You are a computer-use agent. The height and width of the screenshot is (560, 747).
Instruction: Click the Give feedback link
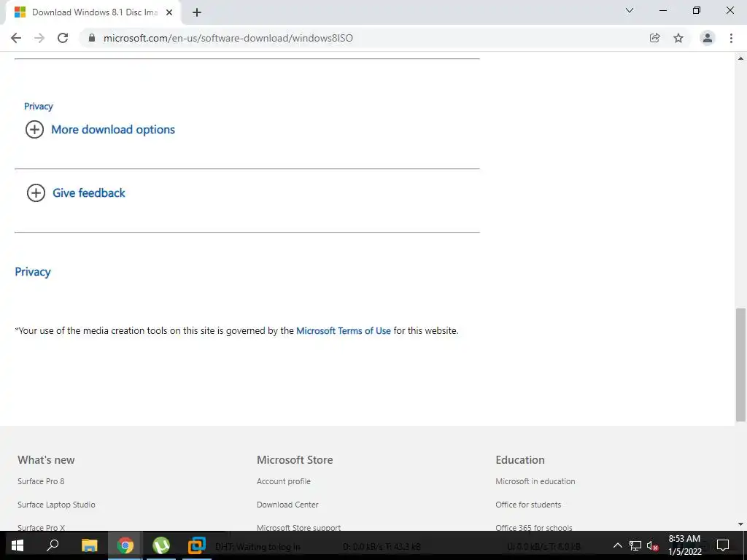click(88, 192)
